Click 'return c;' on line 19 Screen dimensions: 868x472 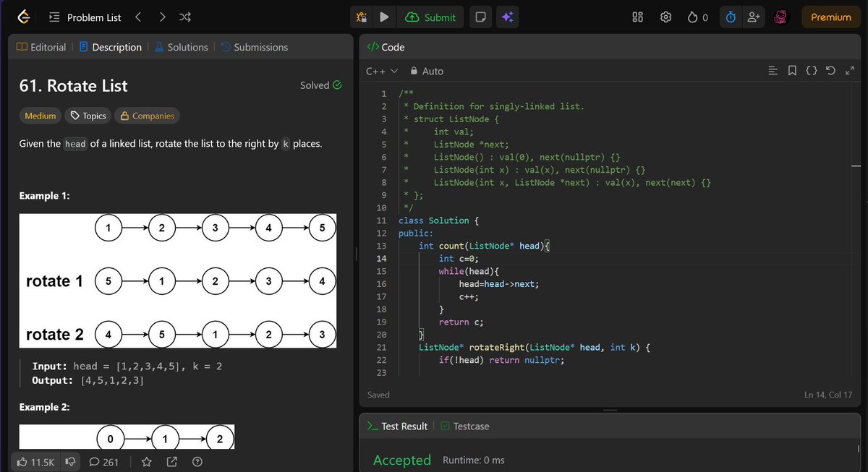pyautogui.click(x=461, y=322)
